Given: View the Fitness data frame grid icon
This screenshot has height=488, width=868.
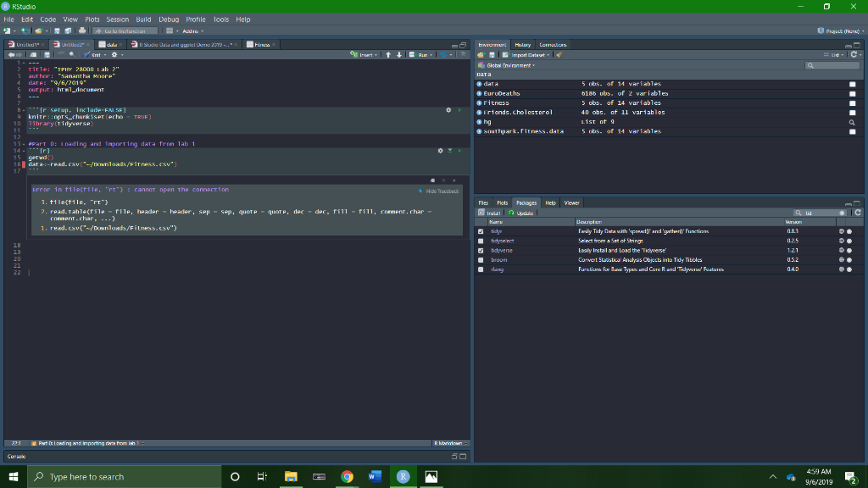Looking at the screenshot, I should point(853,103).
